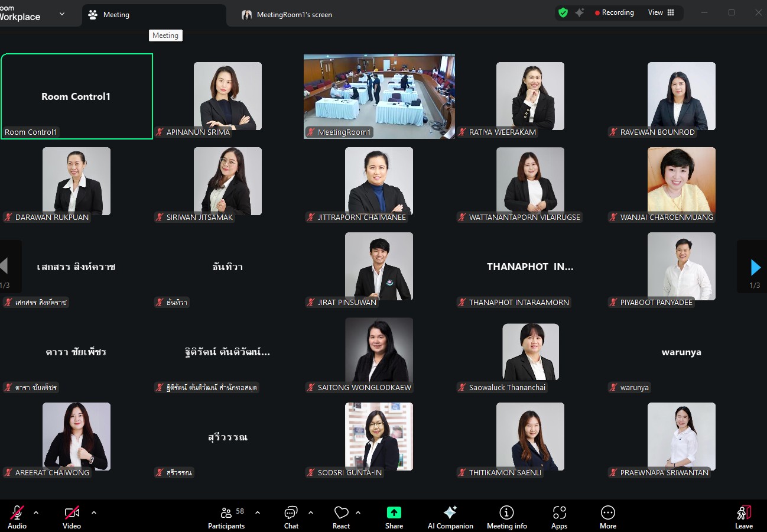Click the green Share screen button
The image size is (767, 532).
click(394, 517)
